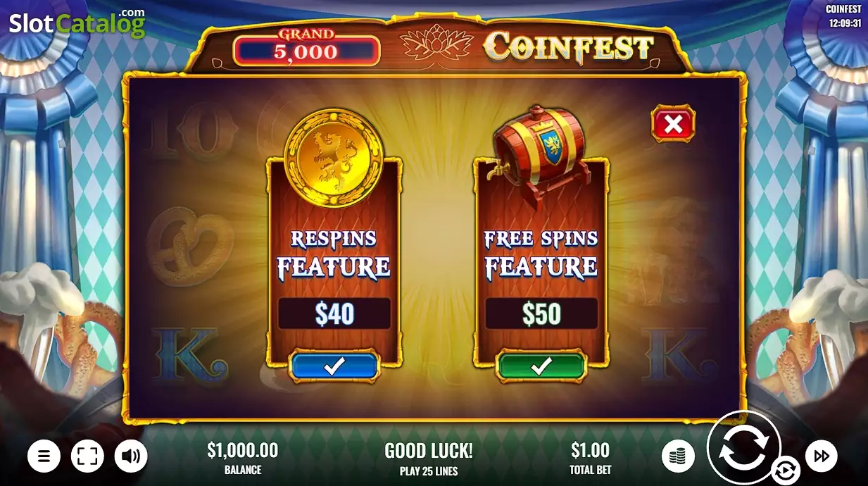Select the $50 free spins price
The height and width of the screenshot is (486, 868).
pos(541,314)
